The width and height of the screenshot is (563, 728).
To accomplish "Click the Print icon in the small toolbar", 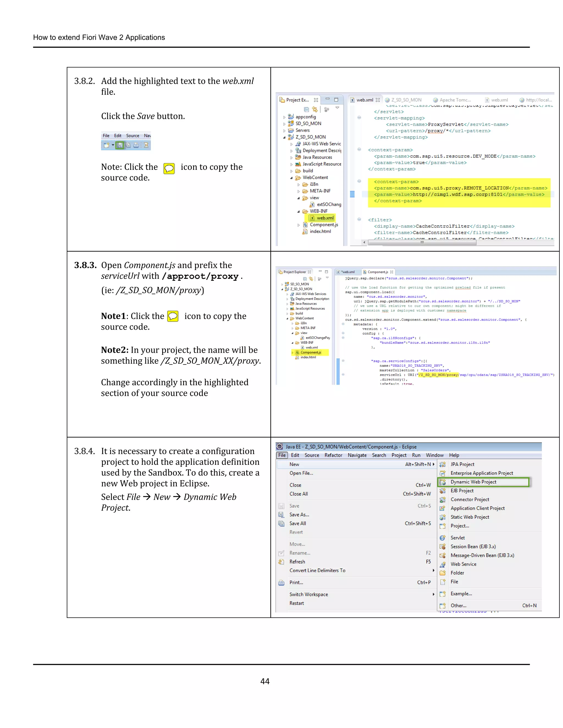I will pos(136,145).
